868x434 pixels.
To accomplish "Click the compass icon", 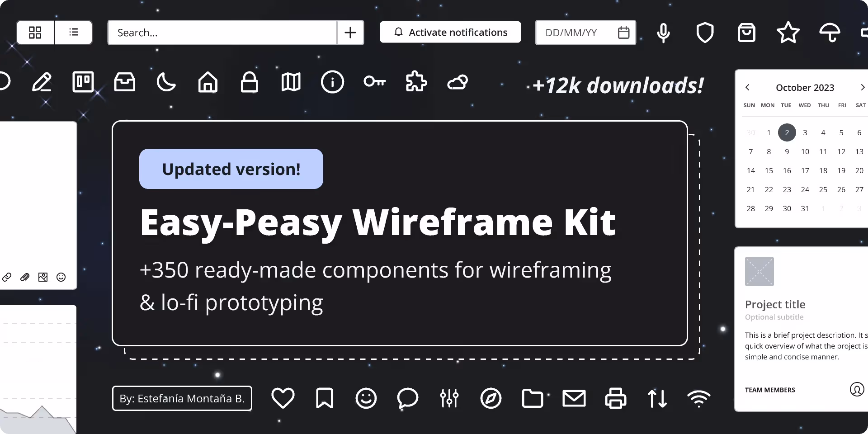I will [x=491, y=398].
